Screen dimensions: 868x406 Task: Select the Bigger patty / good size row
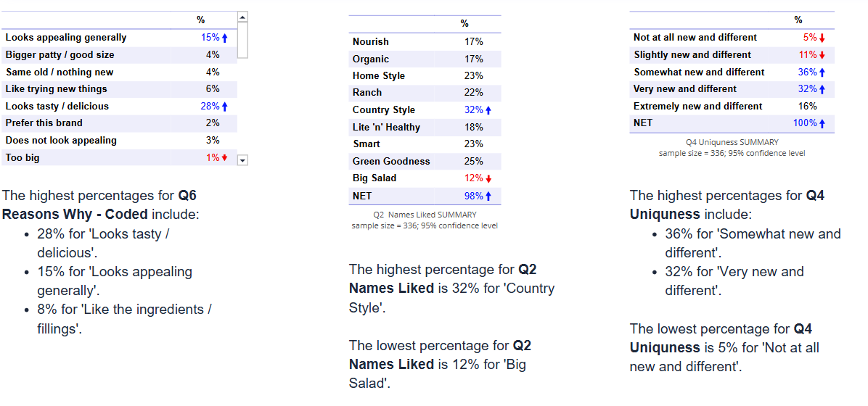pyautogui.click(x=119, y=55)
